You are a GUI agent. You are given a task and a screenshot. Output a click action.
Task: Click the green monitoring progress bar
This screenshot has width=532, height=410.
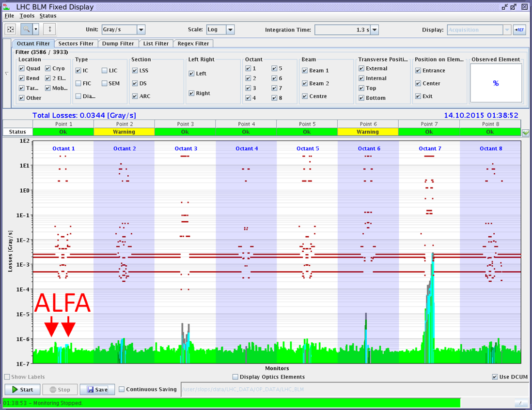(231, 403)
